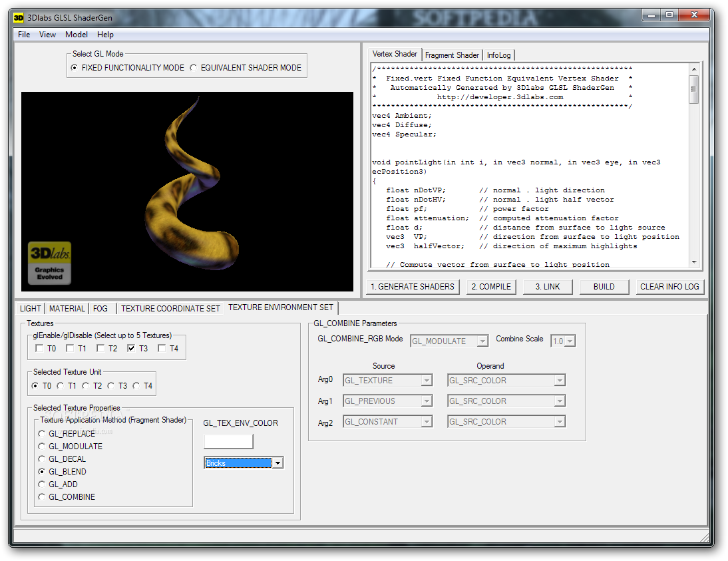Screen dimensions: 728x561
Task: Maximize the ShaderGen window
Action: pos(669,15)
